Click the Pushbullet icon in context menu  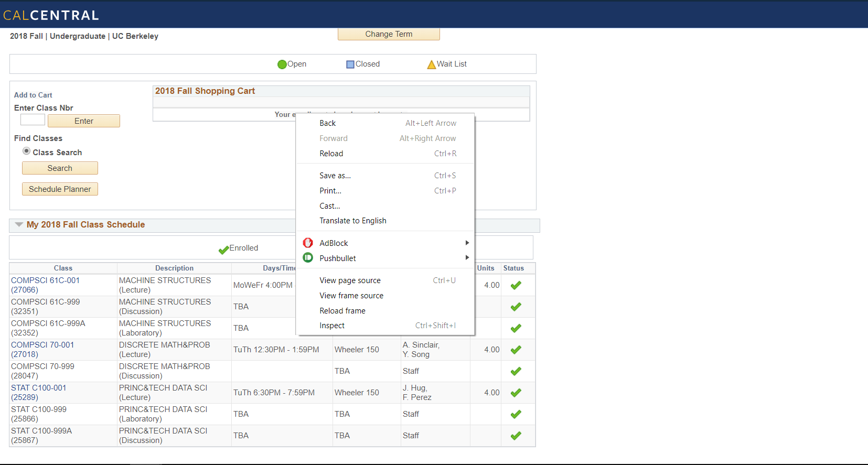(x=308, y=257)
